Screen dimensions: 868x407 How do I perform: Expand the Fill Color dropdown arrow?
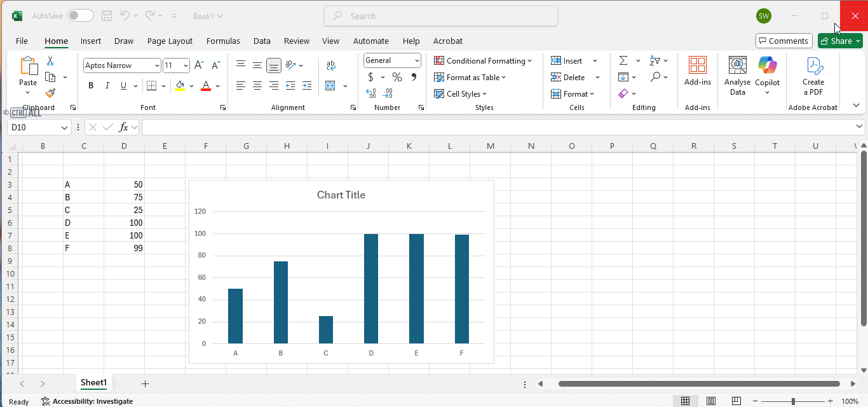click(x=191, y=85)
